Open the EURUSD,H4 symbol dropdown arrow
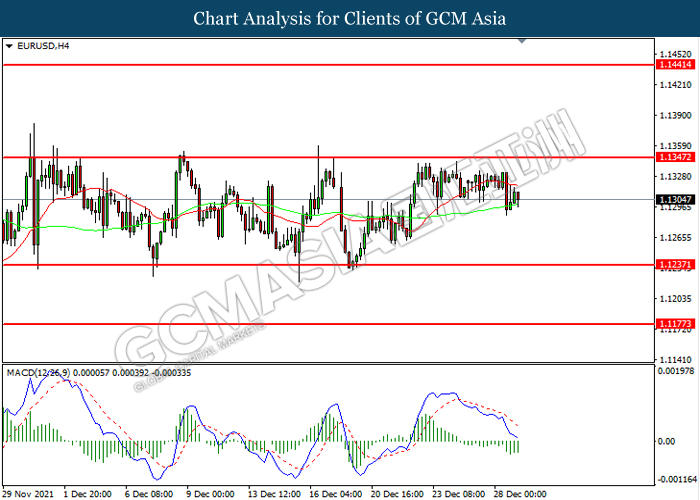This screenshot has height=500, width=700. (9, 46)
